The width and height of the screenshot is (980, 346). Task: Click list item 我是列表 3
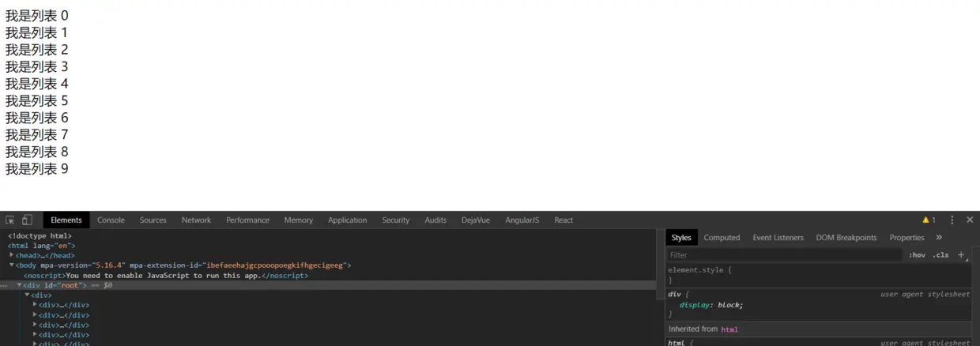point(37,66)
